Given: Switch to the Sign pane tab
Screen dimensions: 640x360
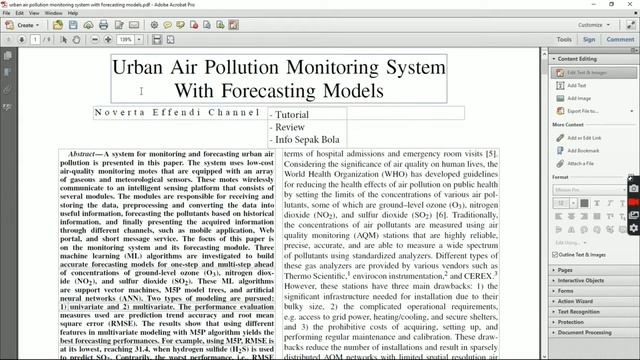Looking at the screenshot, I should pyautogui.click(x=589, y=39).
